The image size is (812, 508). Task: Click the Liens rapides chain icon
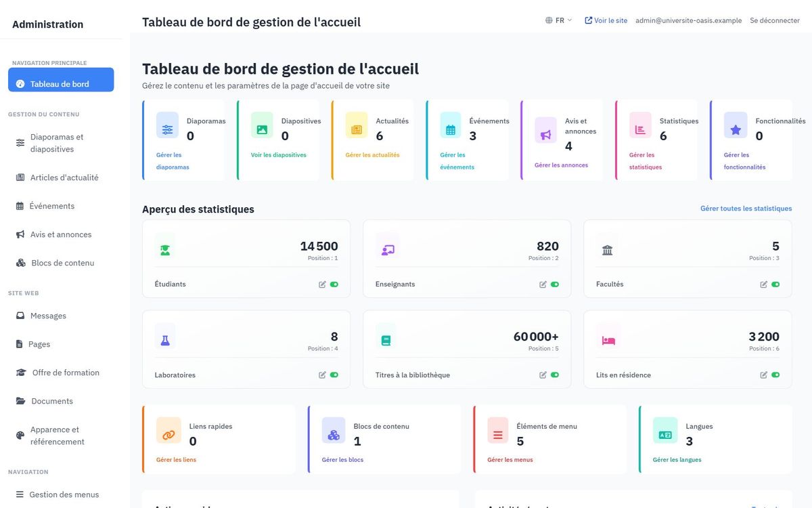pos(168,434)
